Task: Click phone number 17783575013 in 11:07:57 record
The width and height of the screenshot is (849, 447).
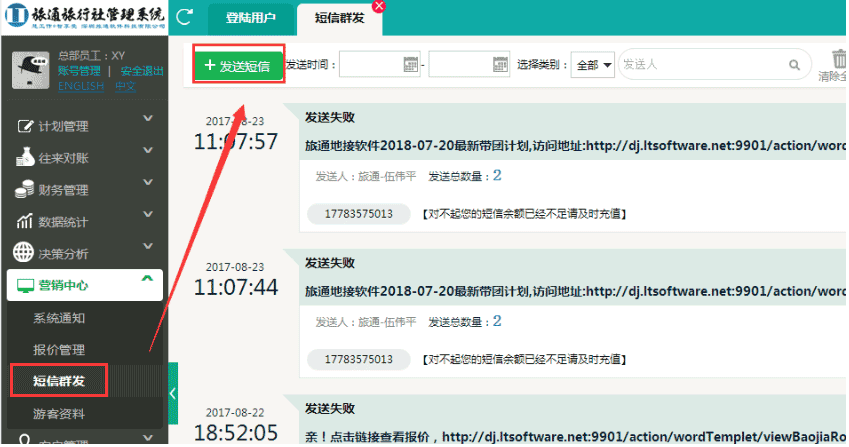Action: 358,214
